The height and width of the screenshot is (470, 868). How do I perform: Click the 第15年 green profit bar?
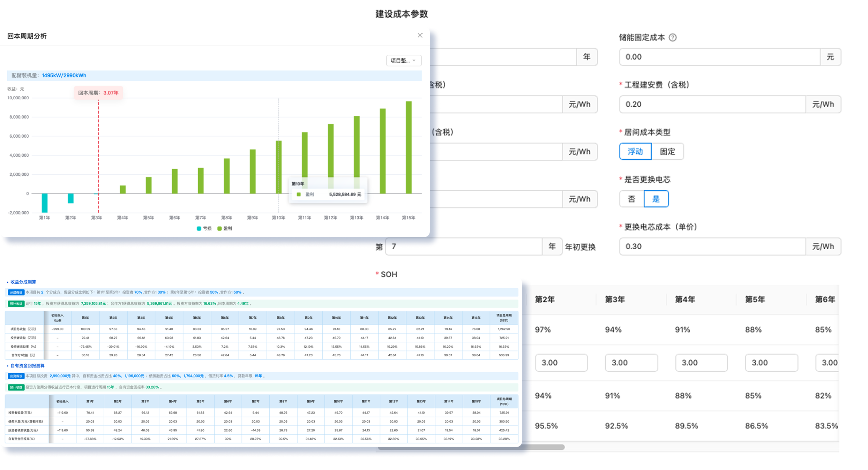[409, 147]
